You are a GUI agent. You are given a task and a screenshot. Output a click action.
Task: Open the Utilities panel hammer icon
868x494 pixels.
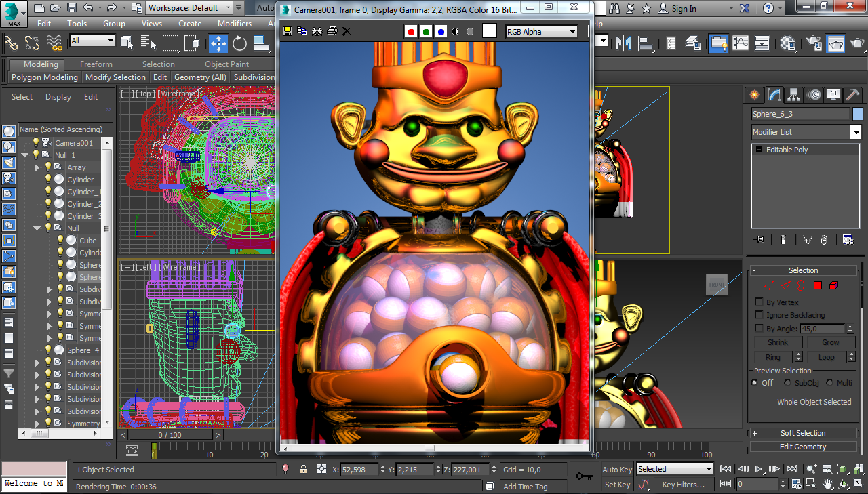coord(852,95)
